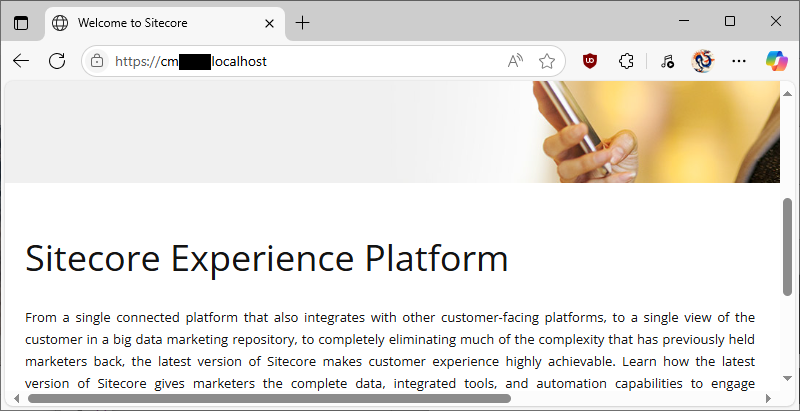800x411 pixels.
Task: Select the Welcome to Sitecore tab
Action: 165,23
